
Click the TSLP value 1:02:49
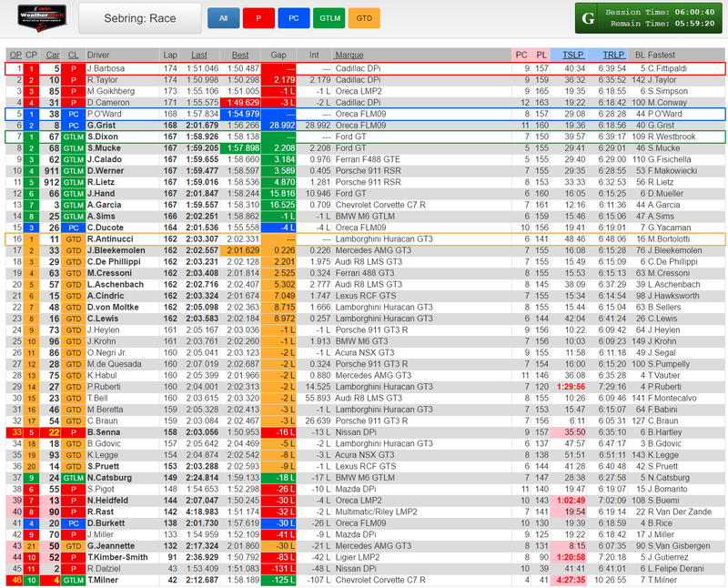click(571, 501)
